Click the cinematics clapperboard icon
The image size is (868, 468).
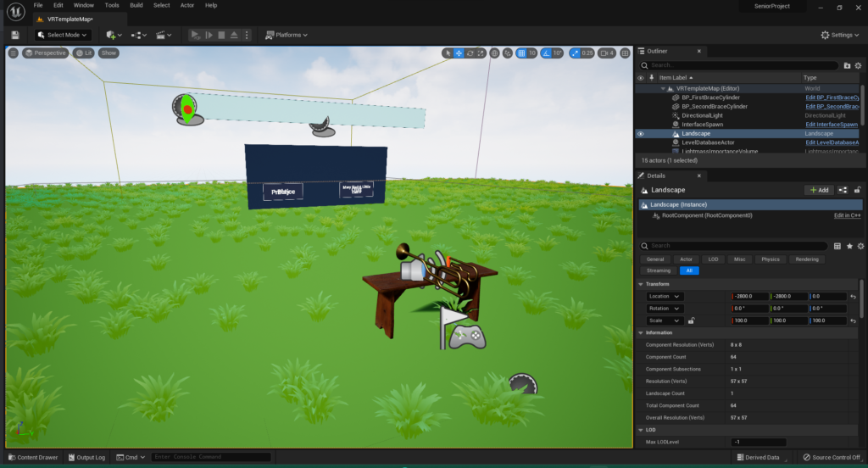162,35
